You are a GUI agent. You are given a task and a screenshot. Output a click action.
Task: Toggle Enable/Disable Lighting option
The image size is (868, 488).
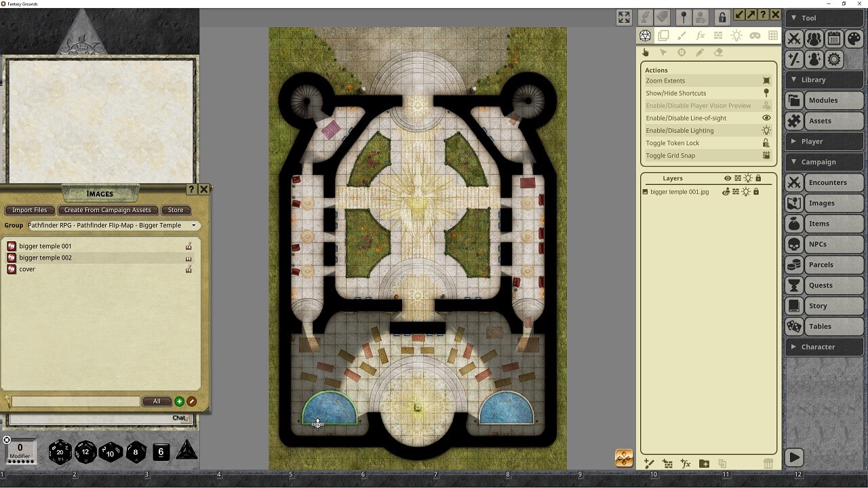(x=679, y=130)
